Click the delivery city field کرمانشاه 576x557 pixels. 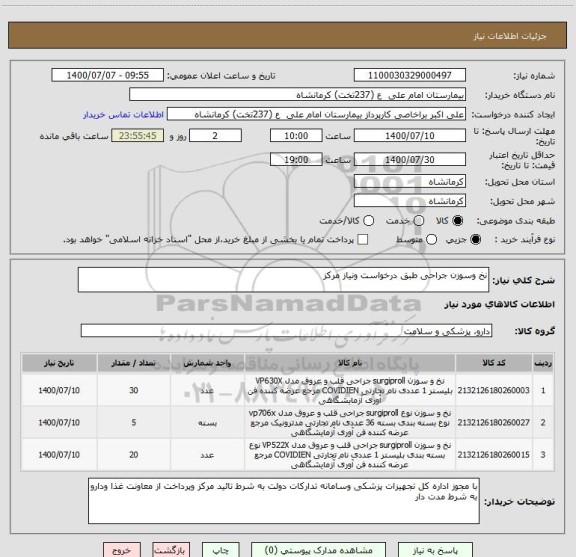[410, 201]
